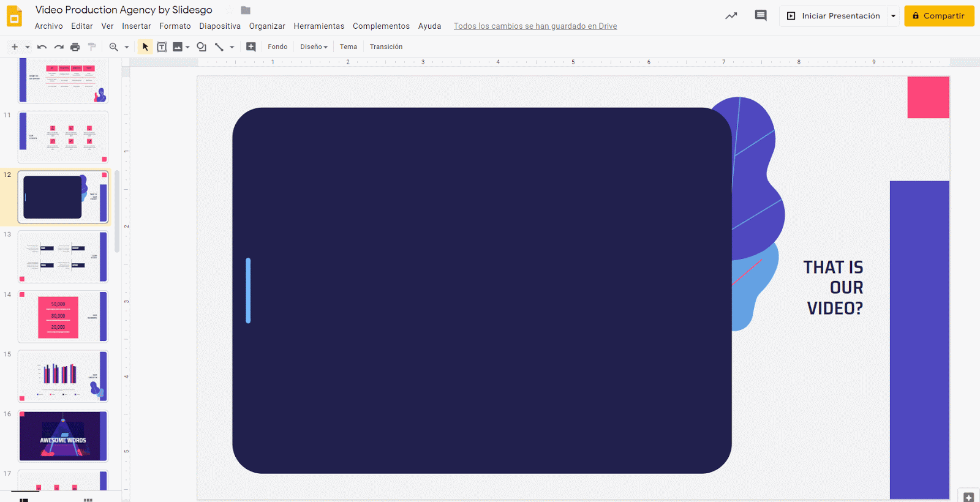Viewport: 980px width, 502px height.
Task: Click the add comment toolbar icon
Action: tap(251, 47)
